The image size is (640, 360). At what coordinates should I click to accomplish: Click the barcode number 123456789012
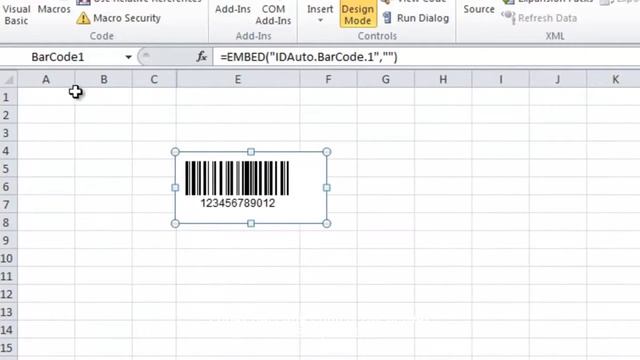pyautogui.click(x=238, y=203)
